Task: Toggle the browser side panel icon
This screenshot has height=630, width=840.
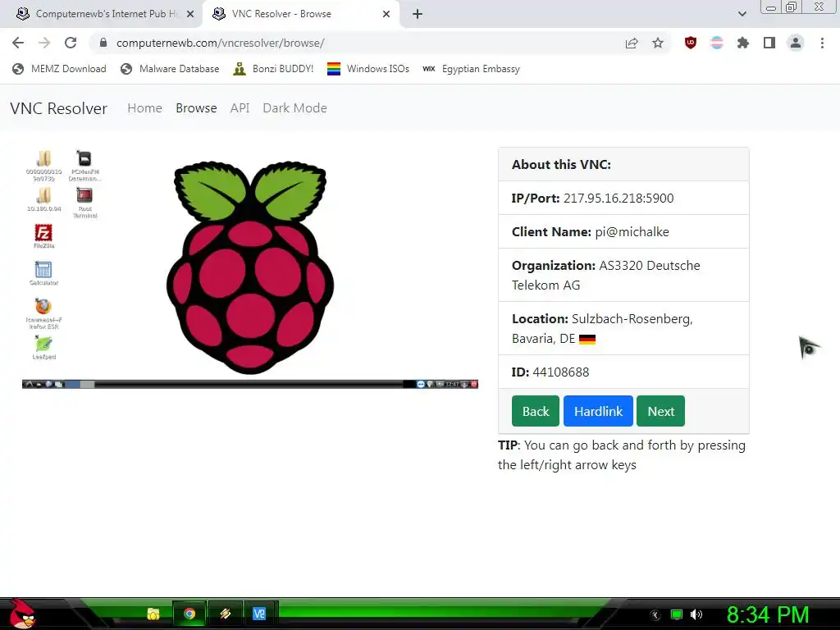Action: [x=769, y=43]
